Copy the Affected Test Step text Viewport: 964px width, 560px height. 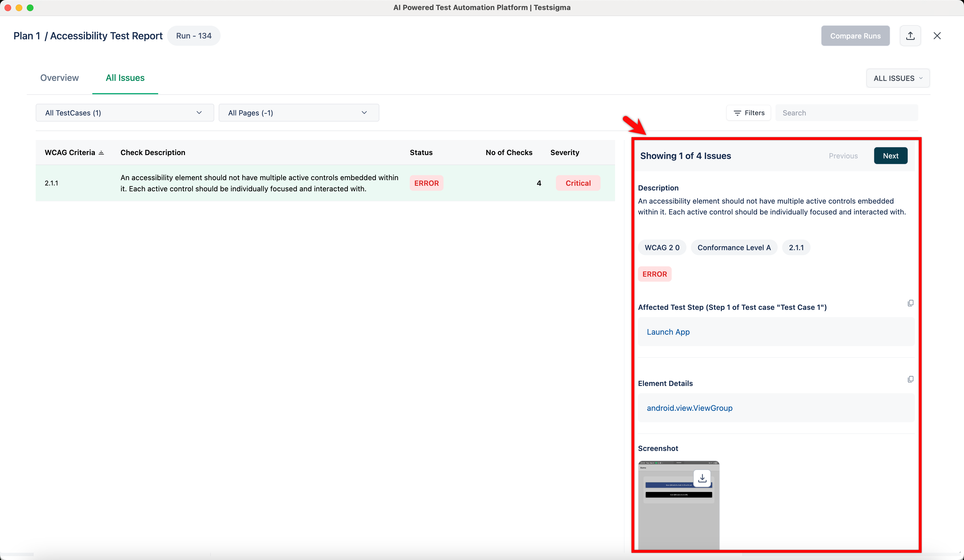click(x=910, y=303)
